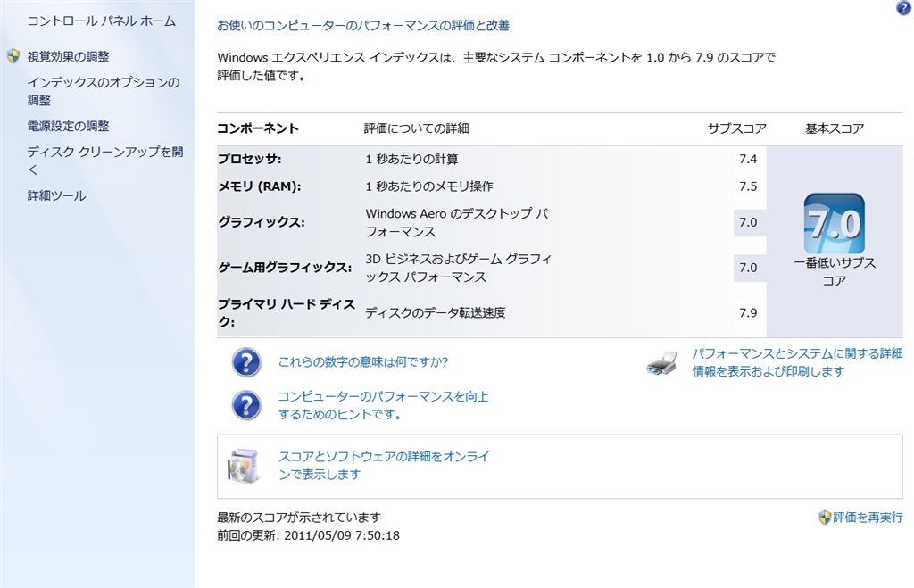This screenshot has height=588, width=914.
Task: Click the グラフィックス row label
Action: click(262, 222)
